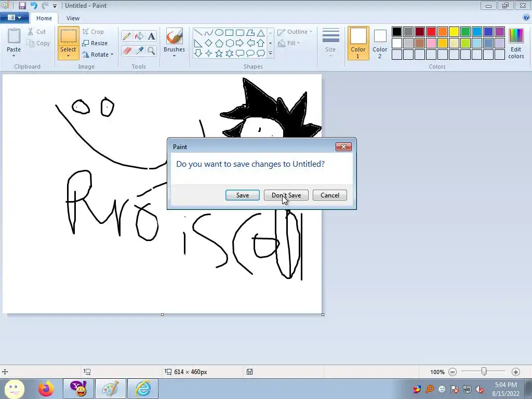Open the Rotate dropdown

click(x=98, y=54)
